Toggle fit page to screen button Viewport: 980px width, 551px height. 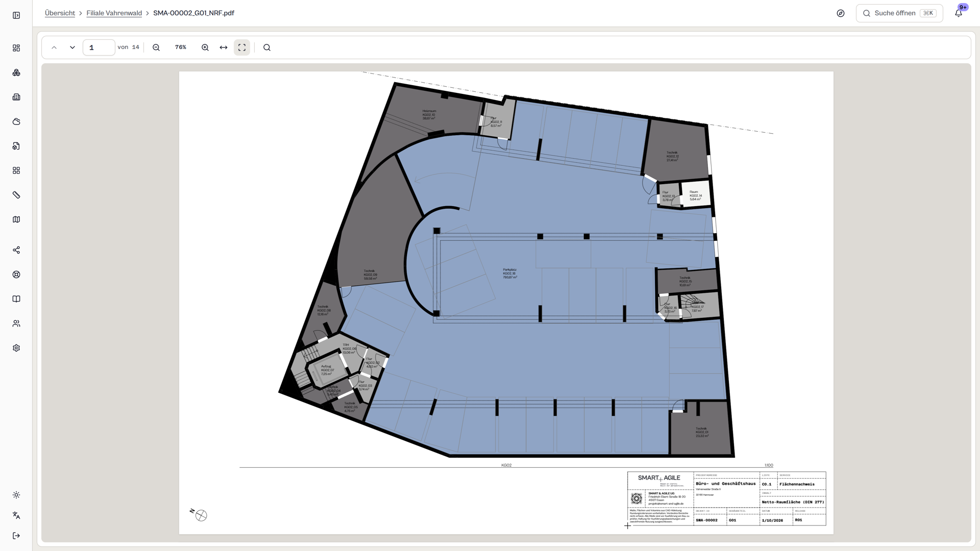(242, 47)
